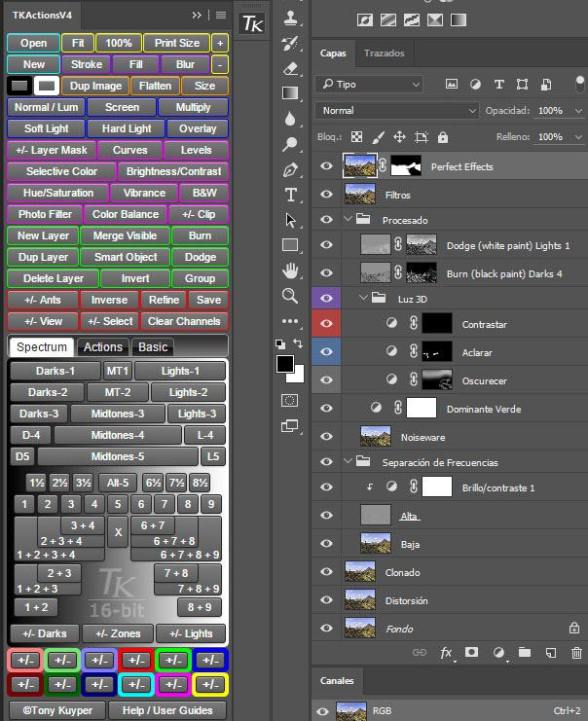Open the Normal blending mode dropdown
This screenshot has height=721, width=588.
coord(397,111)
